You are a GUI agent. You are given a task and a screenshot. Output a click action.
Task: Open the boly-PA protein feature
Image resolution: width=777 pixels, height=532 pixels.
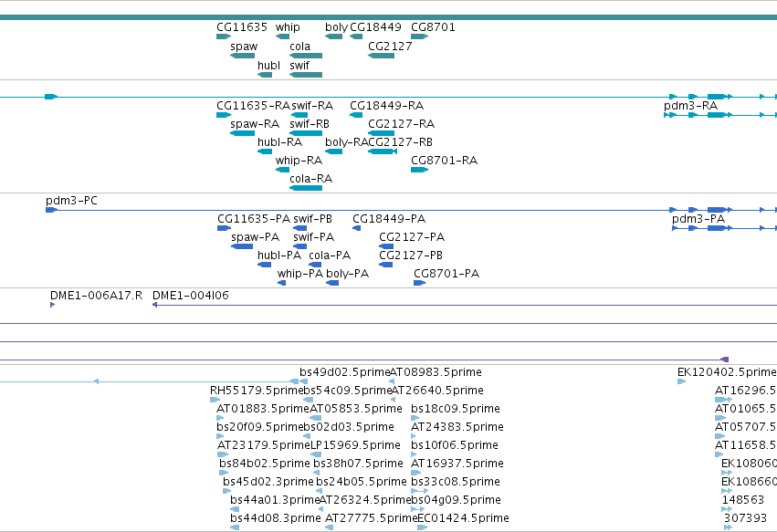(x=332, y=283)
